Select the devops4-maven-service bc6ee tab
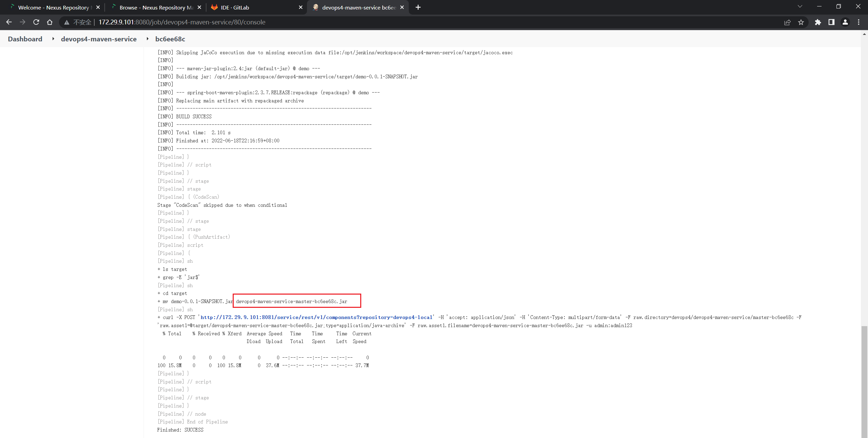This screenshot has width=868, height=438. click(x=358, y=7)
